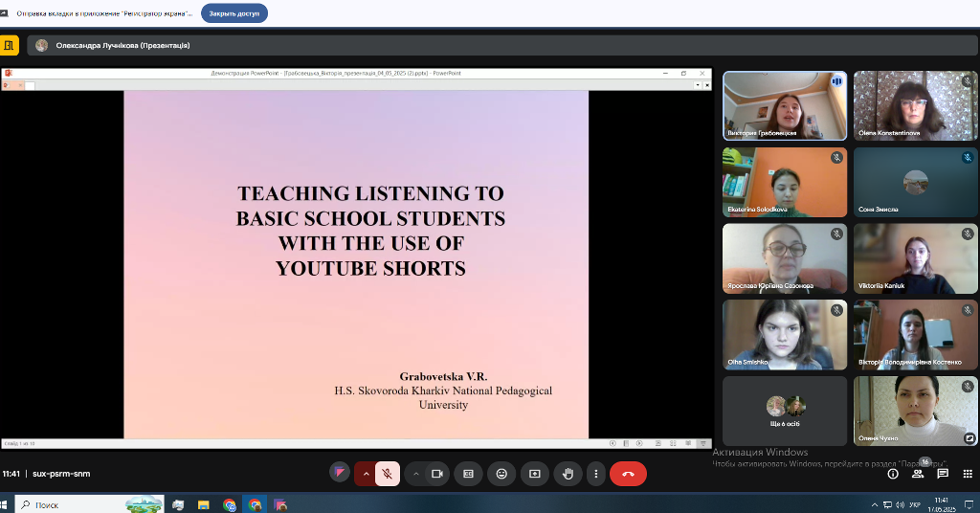Viewport: 980px width, 513px height.
Task: Select Олена Чухно video tile
Action: [915, 412]
